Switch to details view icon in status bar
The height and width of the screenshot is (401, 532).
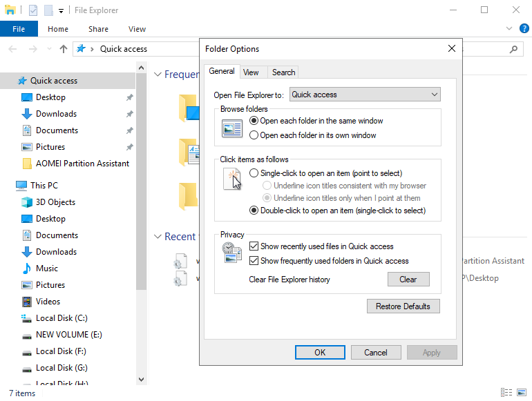[x=506, y=393]
